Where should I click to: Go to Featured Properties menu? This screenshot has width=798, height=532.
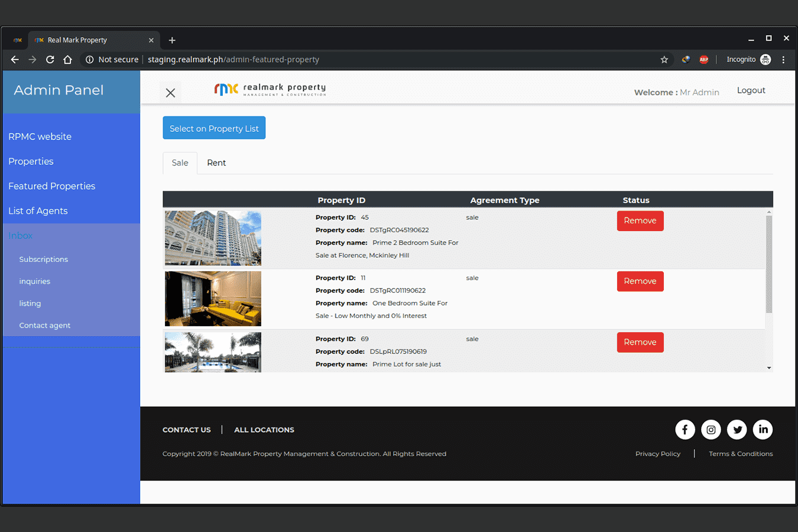[x=52, y=186]
